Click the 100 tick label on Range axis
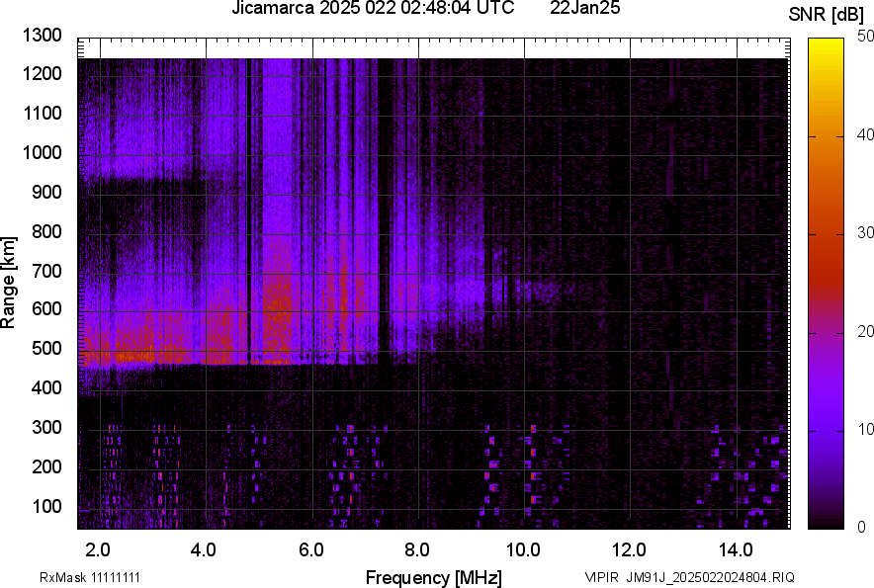Viewport: 874px width, 588px height. pos(47,506)
